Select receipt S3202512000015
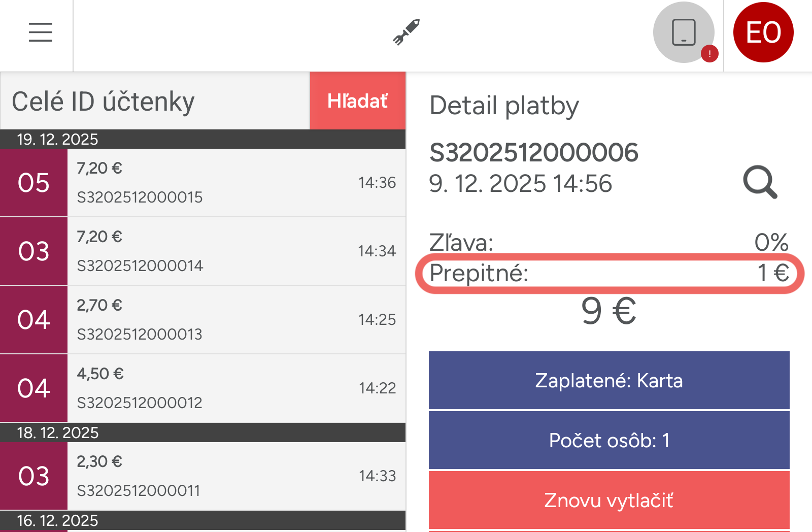Viewport: 812px width, 532px height. click(236, 183)
